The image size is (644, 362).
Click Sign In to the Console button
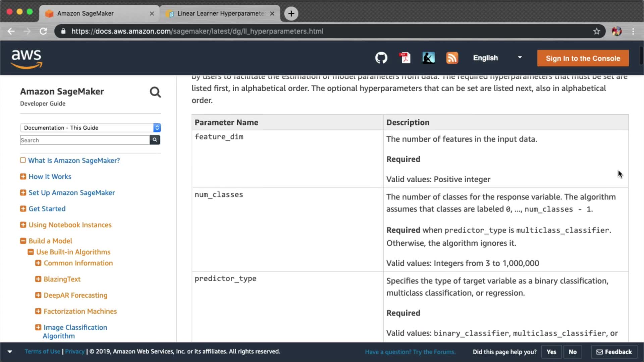[583, 58]
